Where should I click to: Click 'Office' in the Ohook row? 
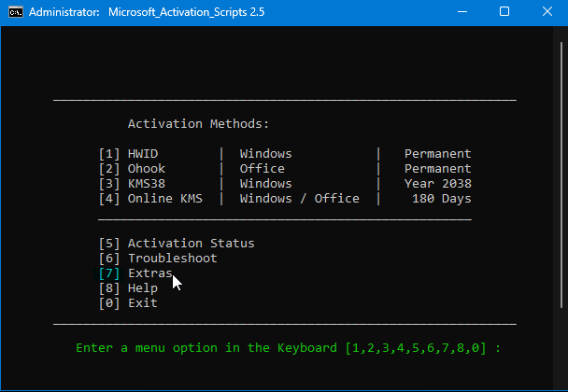tap(263, 169)
